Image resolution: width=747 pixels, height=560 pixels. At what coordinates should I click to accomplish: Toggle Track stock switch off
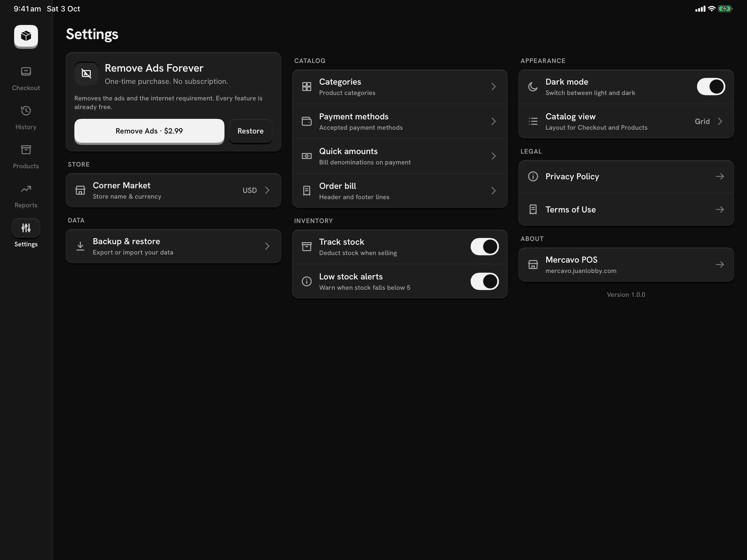pos(485,247)
